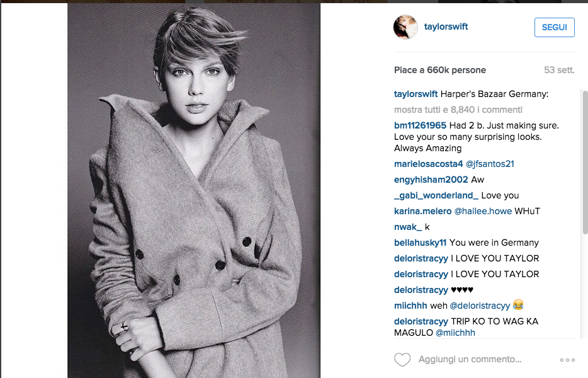Open the three-dot more options menu

pos(567,360)
